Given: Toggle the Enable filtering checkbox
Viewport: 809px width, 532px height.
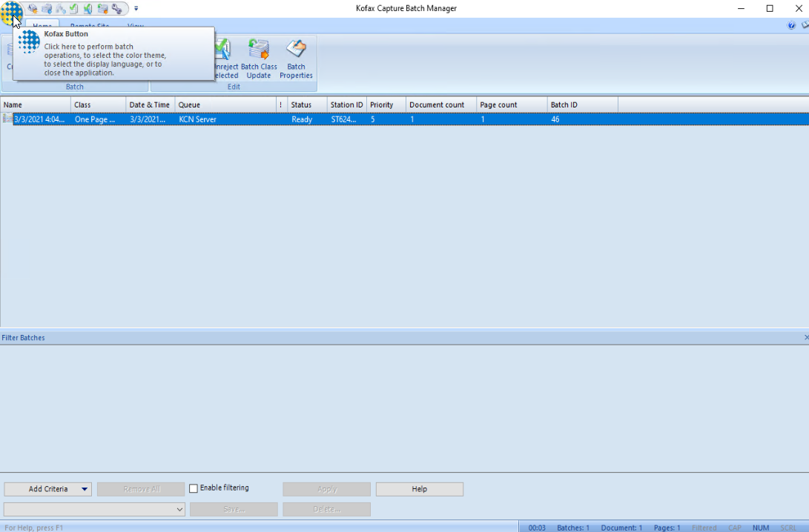Looking at the screenshot, I should (x=194, y=488).
